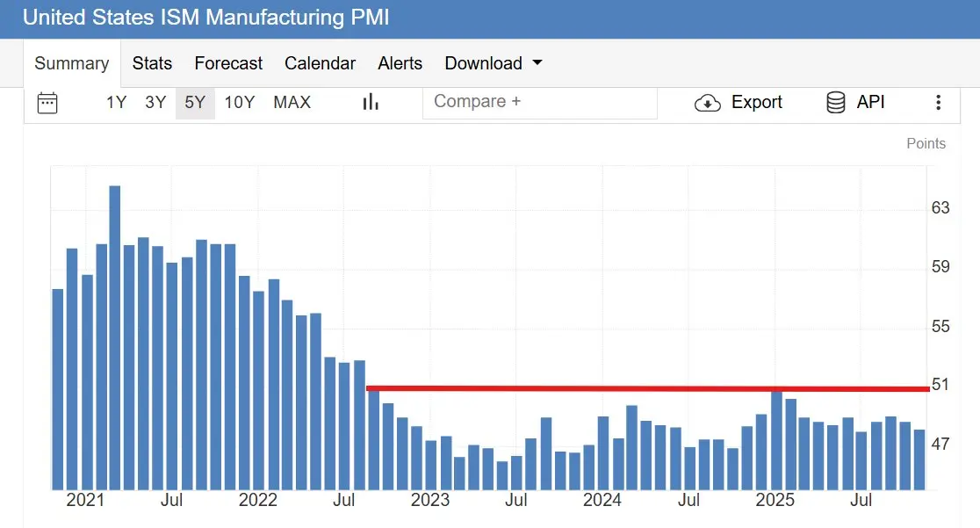Click the last bar on the chart
The image size is (980, 528).
[x=919, y=459]
